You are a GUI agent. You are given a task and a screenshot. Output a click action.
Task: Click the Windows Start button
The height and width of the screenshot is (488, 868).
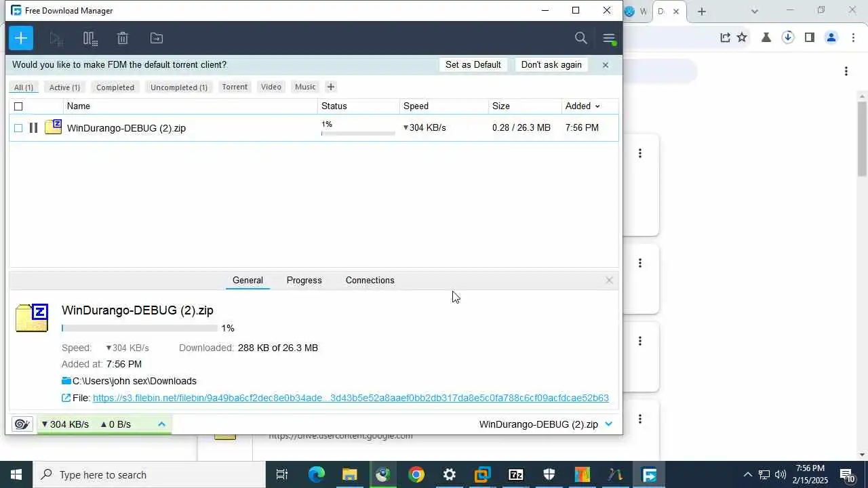pyautogui.click(x=16, y=474)
